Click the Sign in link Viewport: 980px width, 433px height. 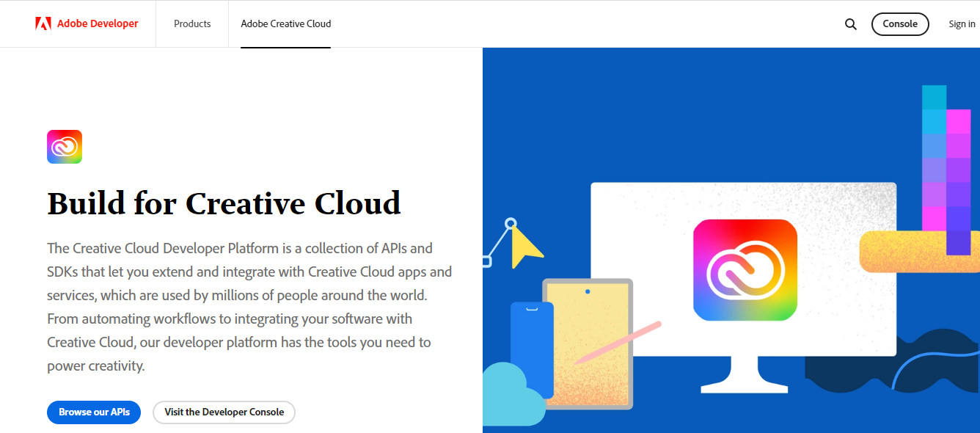962,23
